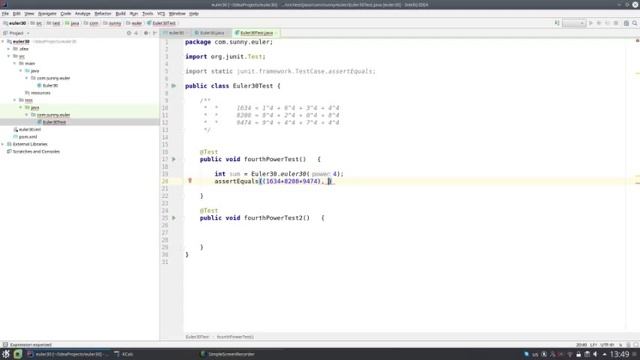Viewport: 640px width, 360px height.
Task: Click the Build project hammer icon
Action: 557,23
